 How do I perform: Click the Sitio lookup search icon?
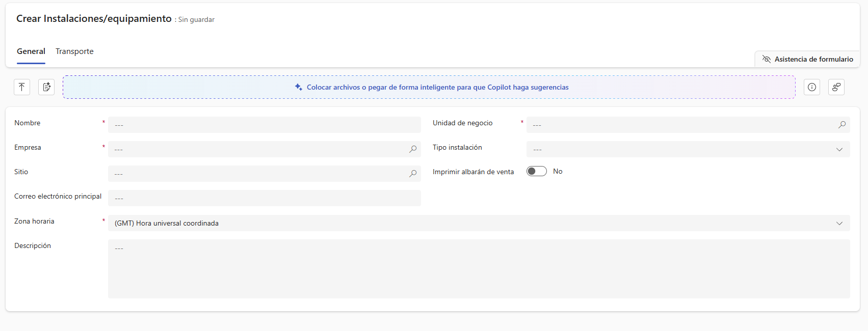pos(413,174)
